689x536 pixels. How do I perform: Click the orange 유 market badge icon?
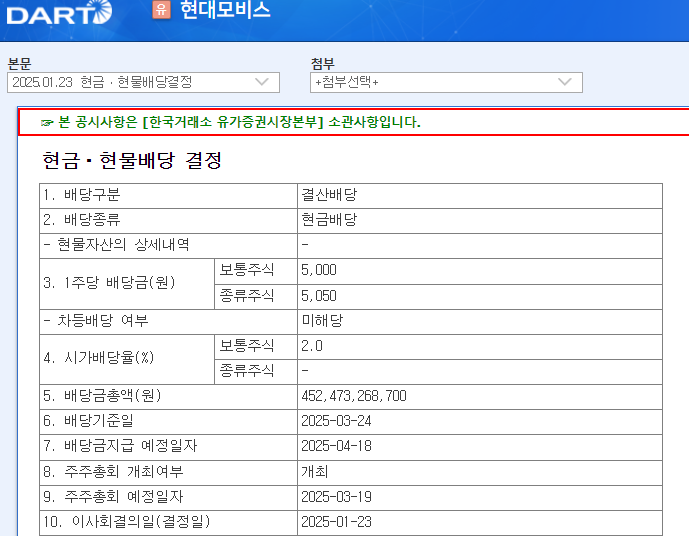(x=161, y=10)
